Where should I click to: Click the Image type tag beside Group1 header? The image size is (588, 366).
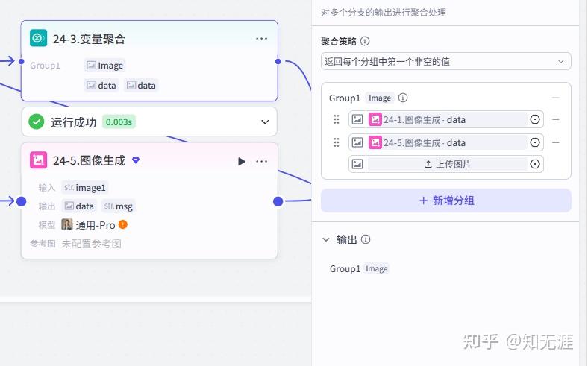(x=380, y=98)
